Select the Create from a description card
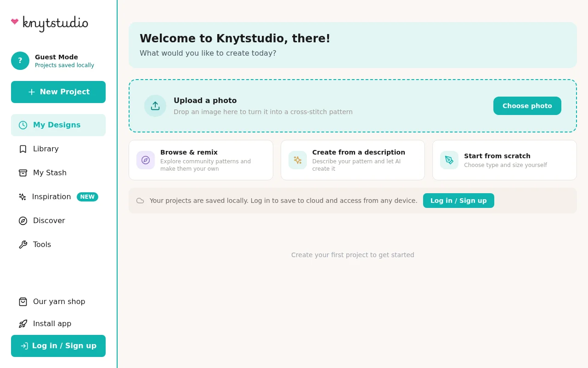The image size is (588, 368). click(x=353, y=160)
